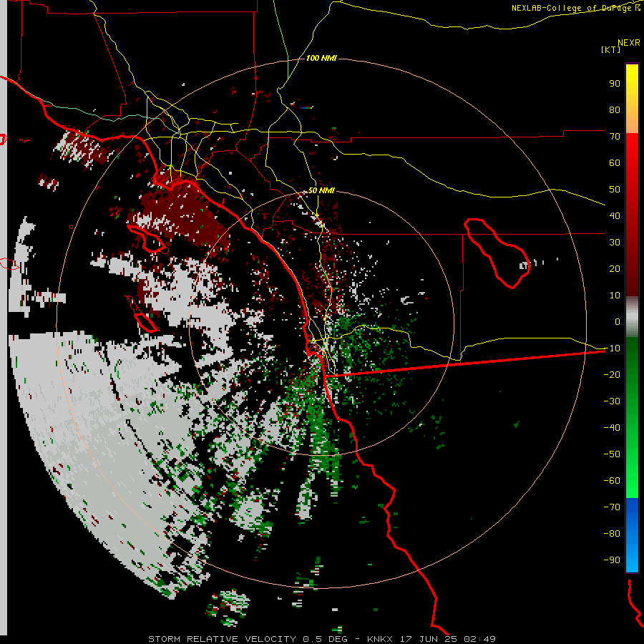Click the -10 knot scale value
This screenshot has width=644, height=644.
[x=612, y=348]
